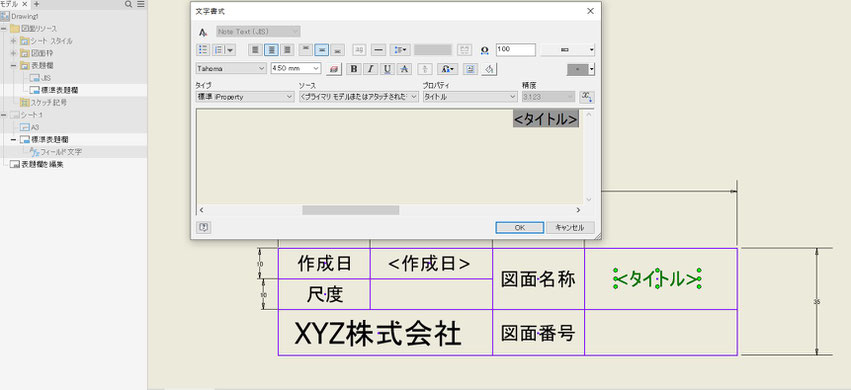Click the help icon in the dialog
851x390 pixels.
204,228
